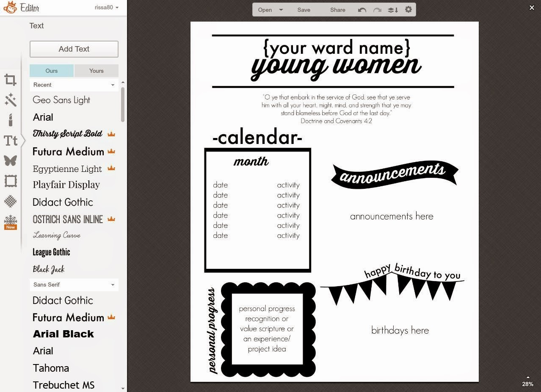Click the Share button

[x=338, y=10]
